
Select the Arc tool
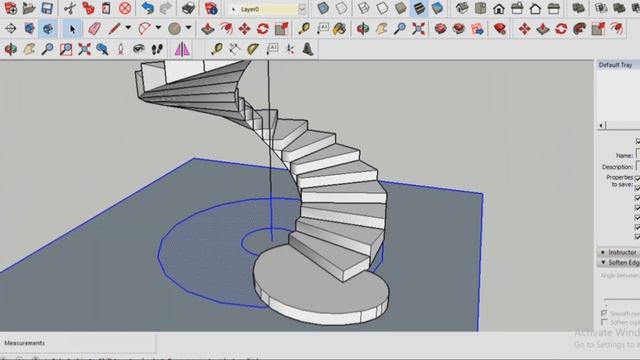coord(144,29)
